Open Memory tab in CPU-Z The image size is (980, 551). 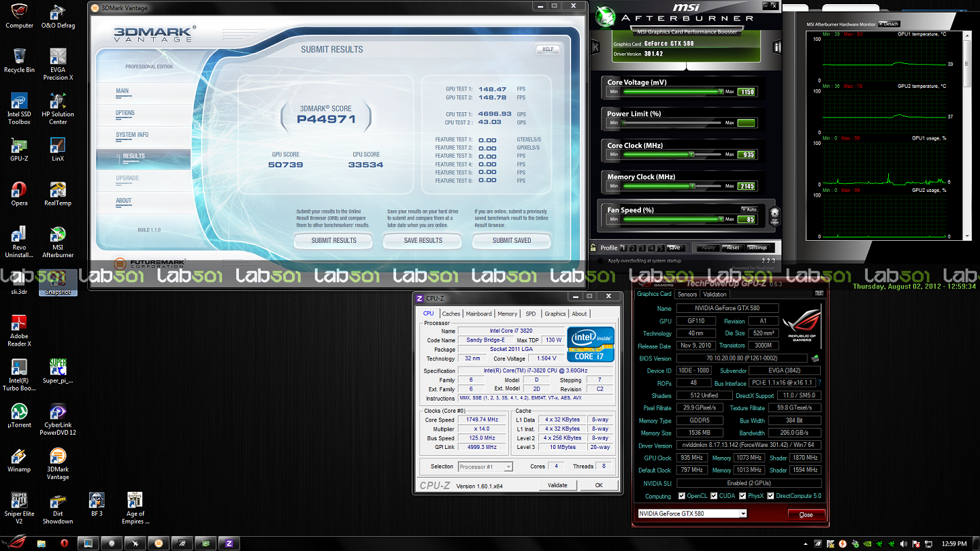507,314
